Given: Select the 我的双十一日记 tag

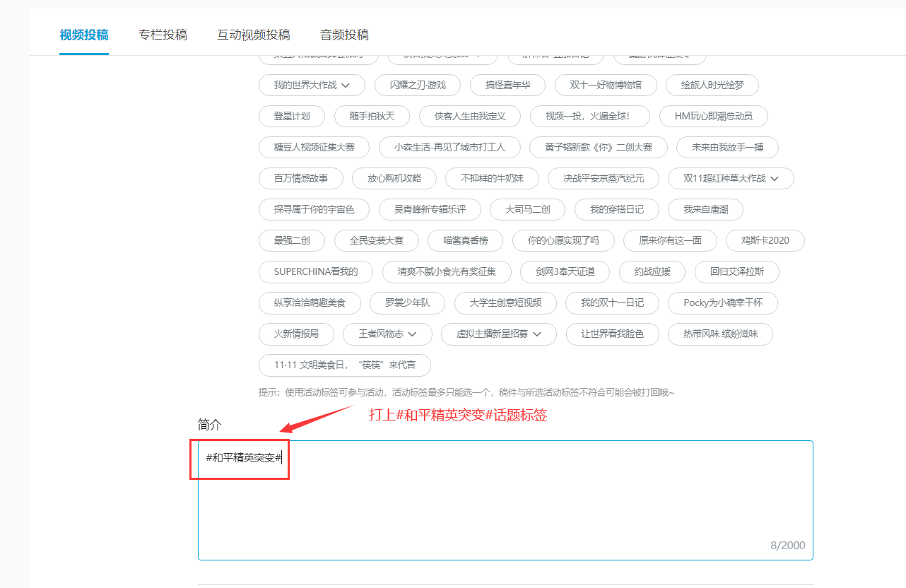Looking at the screenshot, I should tap(612, 302).
